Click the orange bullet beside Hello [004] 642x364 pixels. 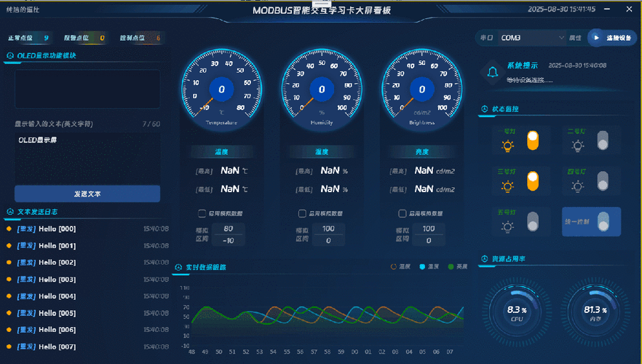pyautogui.click(x=9, y=296)
